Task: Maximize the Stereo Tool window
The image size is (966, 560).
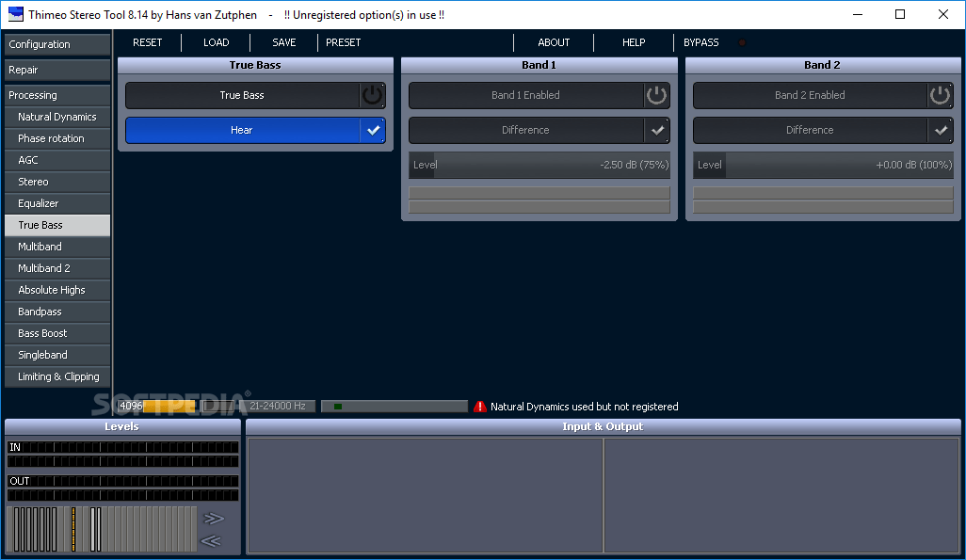Action: (x=900, y=14)
